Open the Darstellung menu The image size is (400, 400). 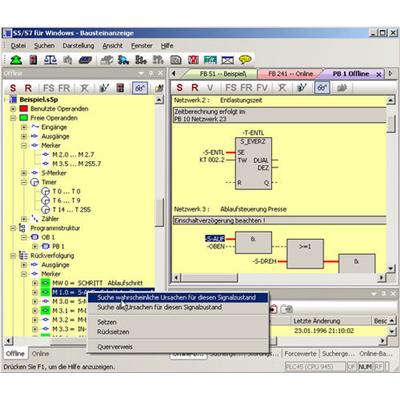(x=78, y=46)
